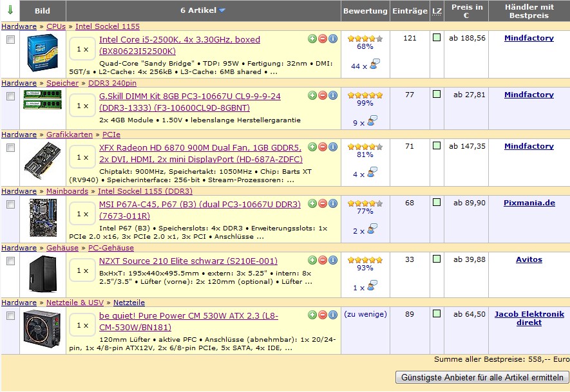Select the XFX Radeon HD 6870 row checkbox
The image size is (570, 392).
click(10, 147)
